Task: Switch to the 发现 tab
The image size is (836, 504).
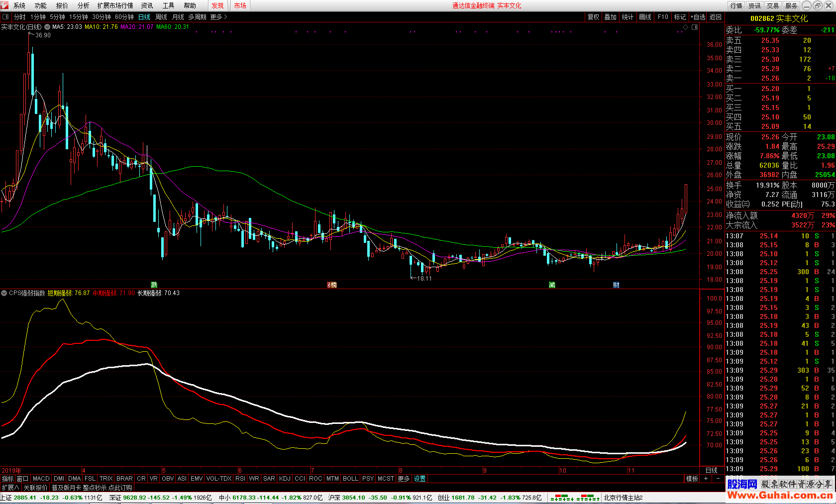Action: click(217, 5)
